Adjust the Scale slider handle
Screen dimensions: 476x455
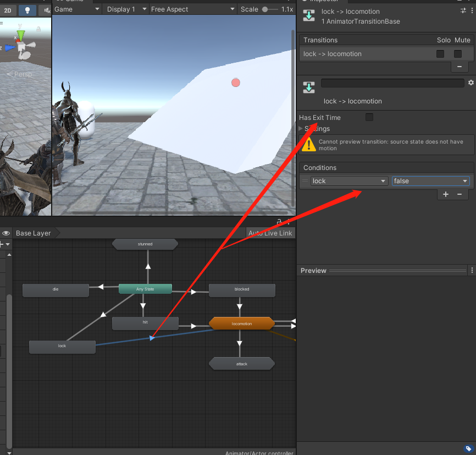click(x=265, y=9)
